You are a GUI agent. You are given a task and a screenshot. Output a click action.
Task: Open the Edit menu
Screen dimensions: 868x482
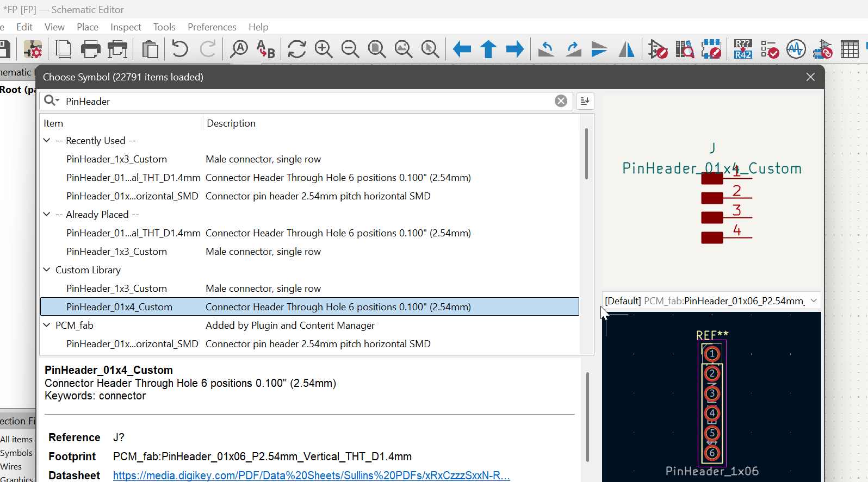point(24,27)
